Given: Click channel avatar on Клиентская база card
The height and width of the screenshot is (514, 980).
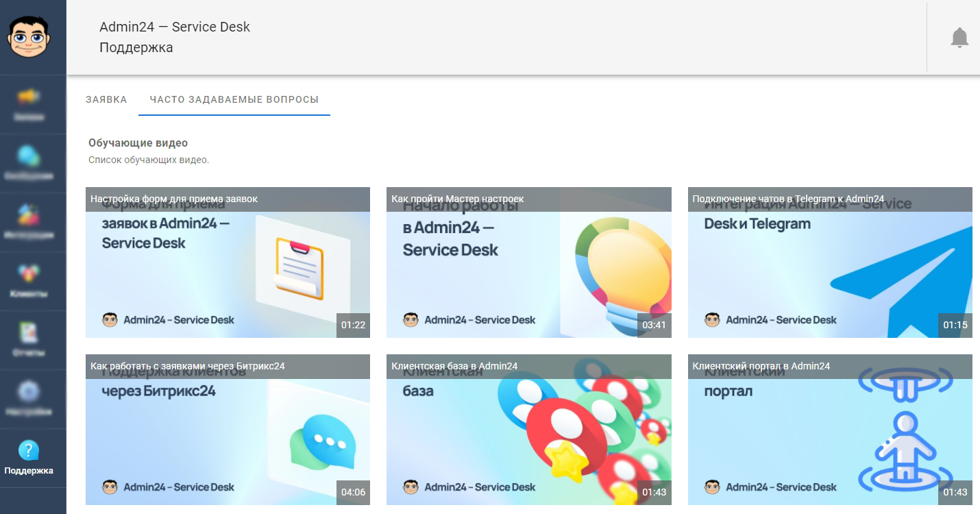Looking at the screenshot, I should pos(411,487).
